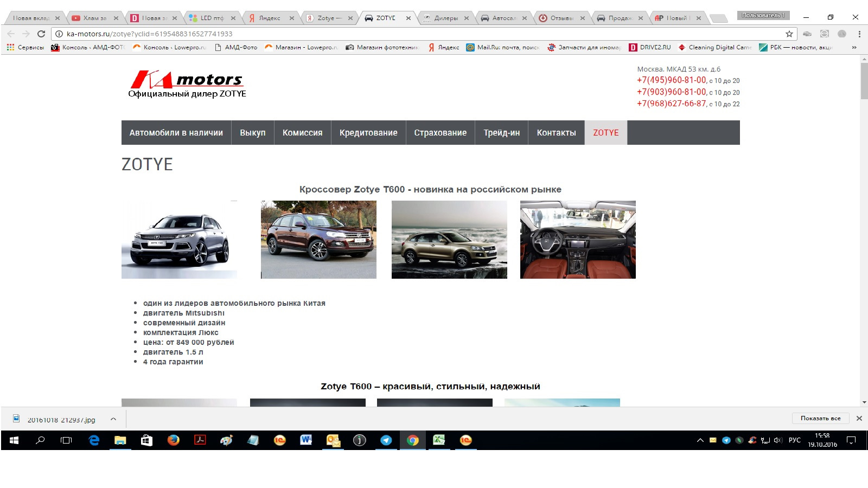Switch to the 'Яндекс' tab

pos(270,18)
